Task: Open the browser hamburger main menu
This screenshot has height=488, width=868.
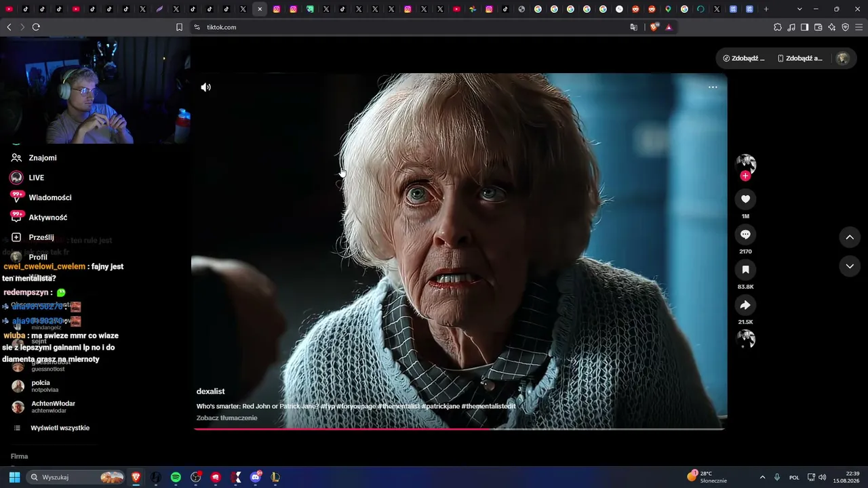Action: 859,27
